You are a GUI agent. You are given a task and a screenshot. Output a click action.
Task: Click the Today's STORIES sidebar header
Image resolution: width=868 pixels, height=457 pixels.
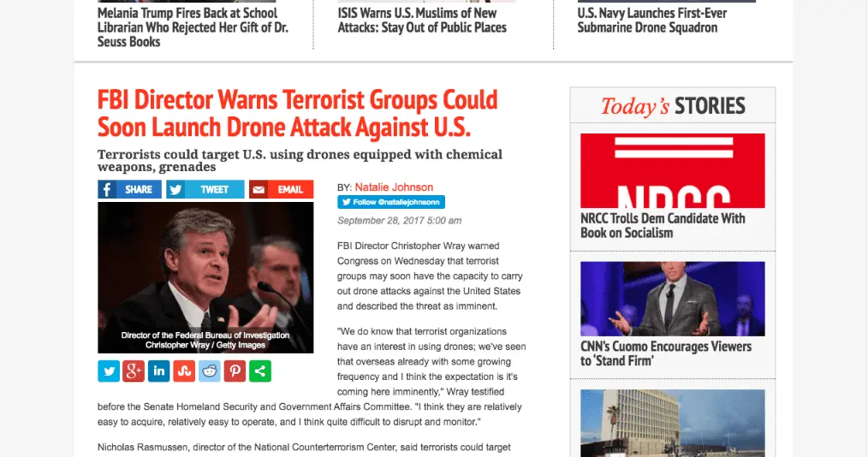coord(673,105)
